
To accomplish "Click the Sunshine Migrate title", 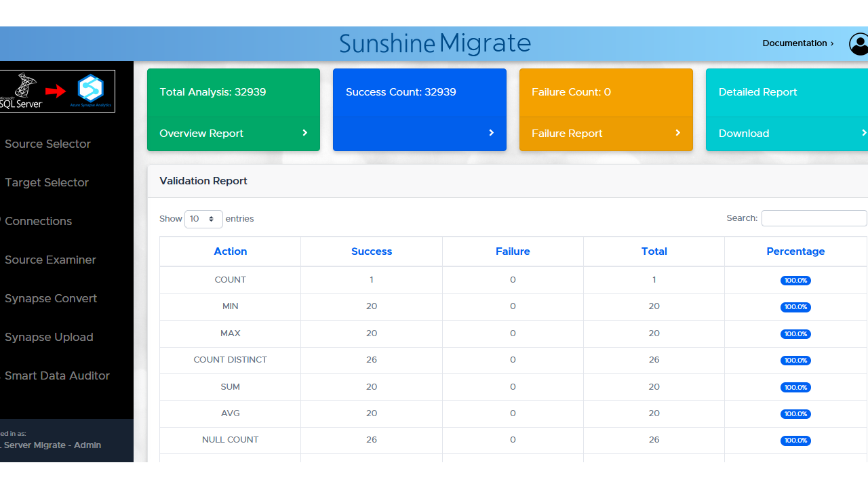I will coord(435,43).
